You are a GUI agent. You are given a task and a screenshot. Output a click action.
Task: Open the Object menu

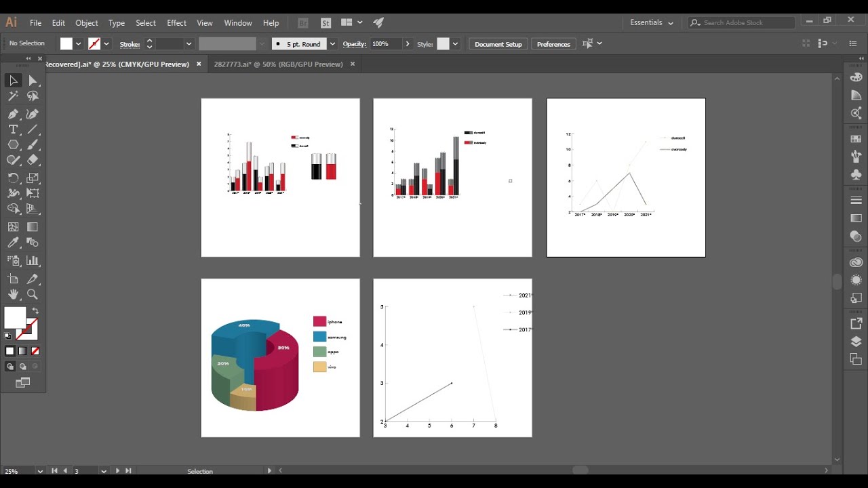point(86,23)
